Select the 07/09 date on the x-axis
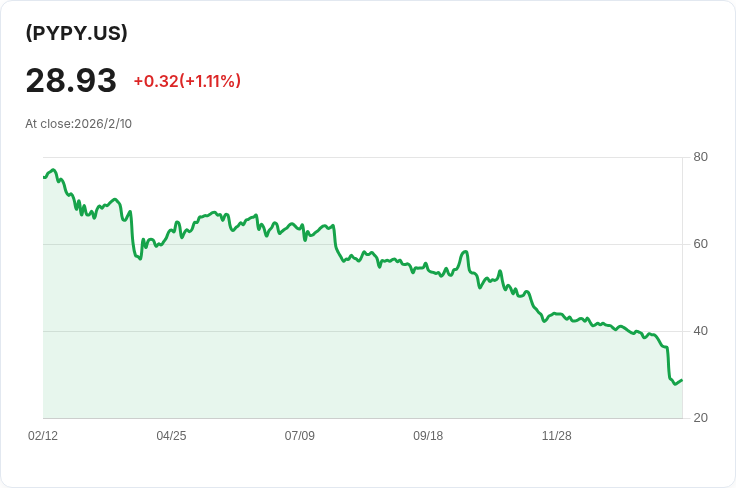Viewport: 736px width, 488px height. tap(300, 436)
